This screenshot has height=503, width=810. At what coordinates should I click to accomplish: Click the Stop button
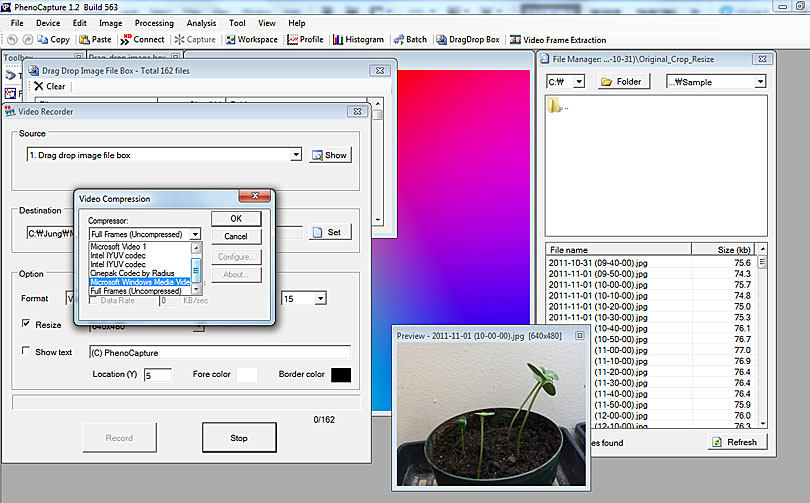tap(239, 437)
